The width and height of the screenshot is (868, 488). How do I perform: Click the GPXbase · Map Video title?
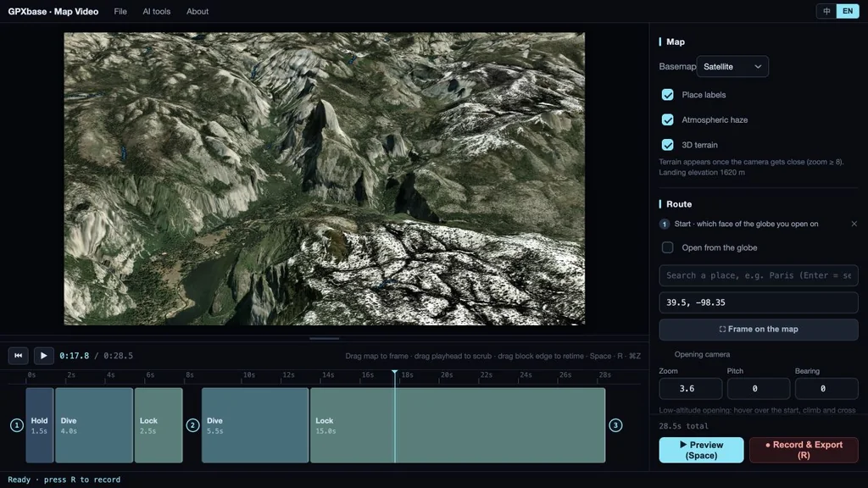53,11
